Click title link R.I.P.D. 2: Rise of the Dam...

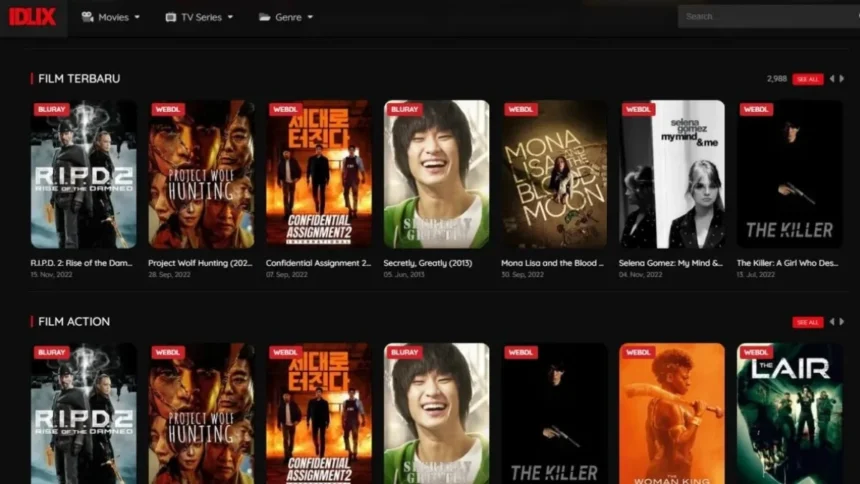tap(81, 263)
